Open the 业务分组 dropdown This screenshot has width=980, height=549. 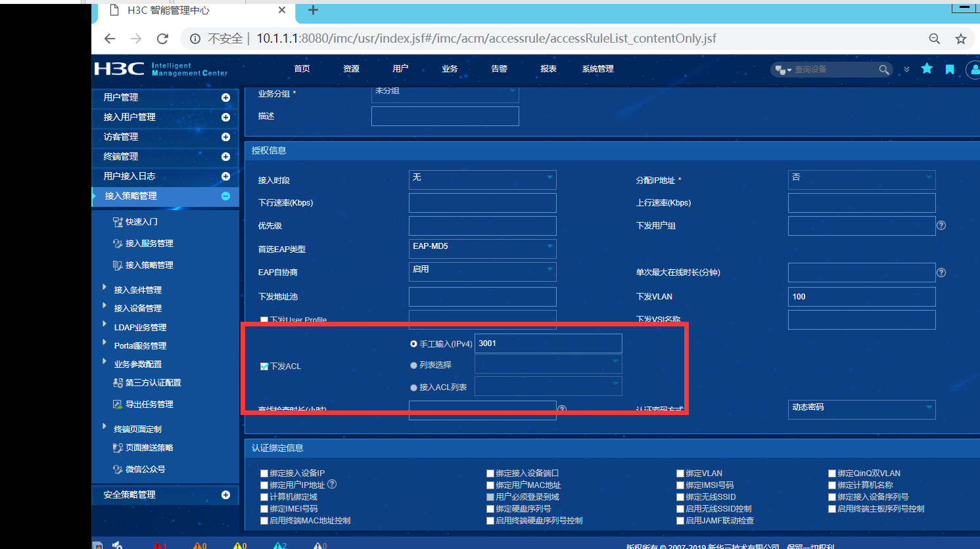[x=445, y=93]
